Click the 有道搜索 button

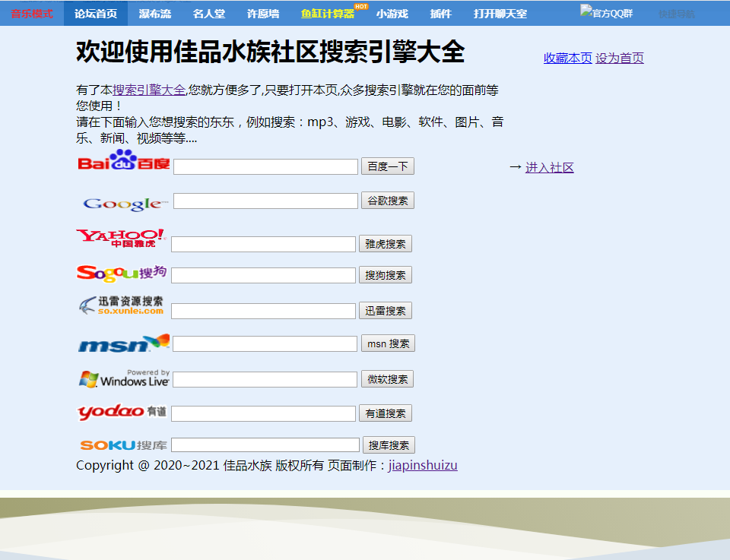[386, 413]
